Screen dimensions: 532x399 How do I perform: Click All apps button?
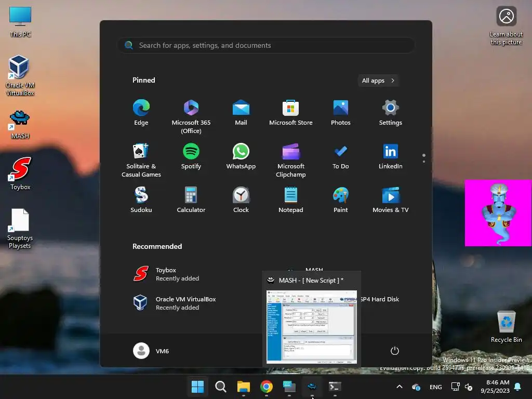378,81
